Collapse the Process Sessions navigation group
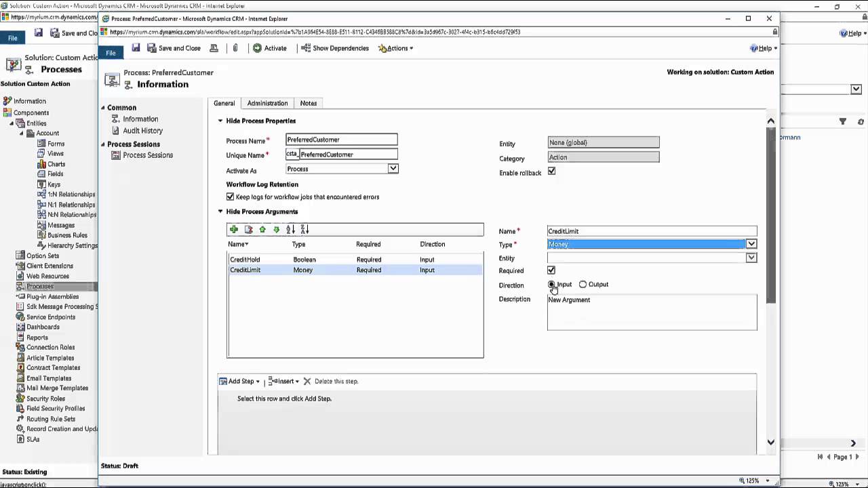The image size is (868, 488). coord(104,144)
